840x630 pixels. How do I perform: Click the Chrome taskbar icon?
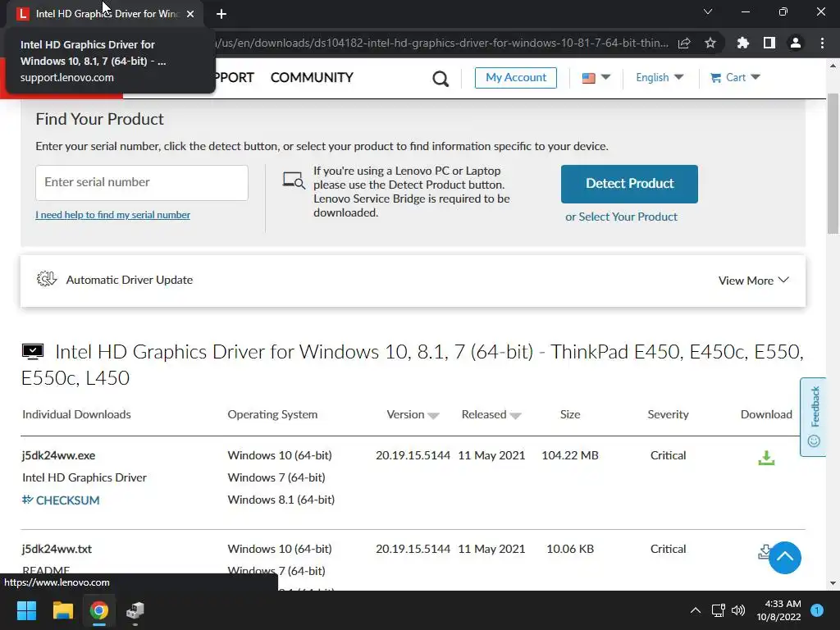[x=98, y=610]
